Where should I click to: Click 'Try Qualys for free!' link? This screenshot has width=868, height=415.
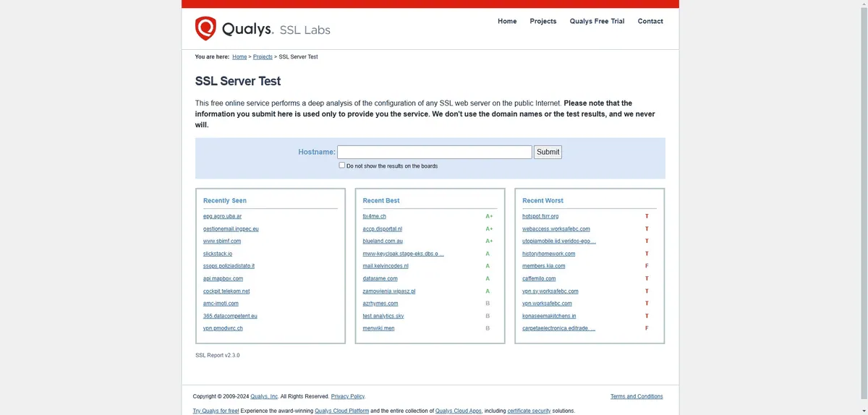point(216,411)
